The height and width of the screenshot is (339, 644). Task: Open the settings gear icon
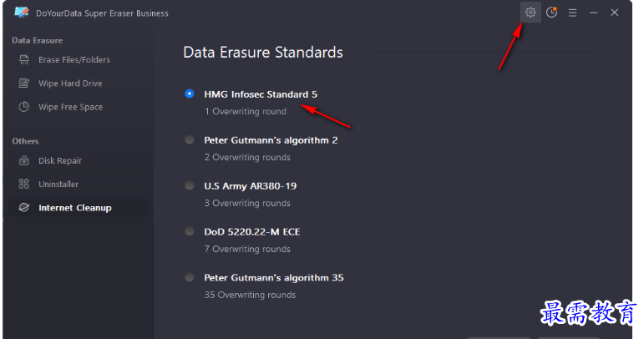pyautogui.click(x=530, y=13)
